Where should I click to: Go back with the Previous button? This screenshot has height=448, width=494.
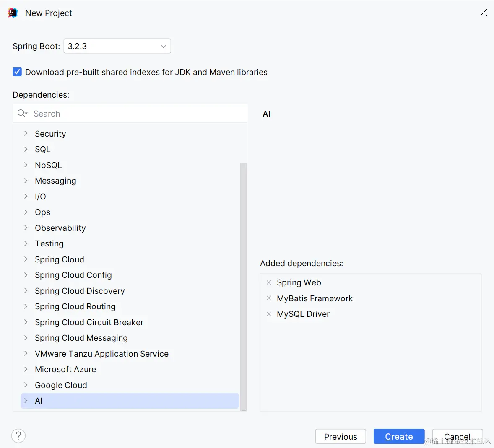click(x=341, y=436)
